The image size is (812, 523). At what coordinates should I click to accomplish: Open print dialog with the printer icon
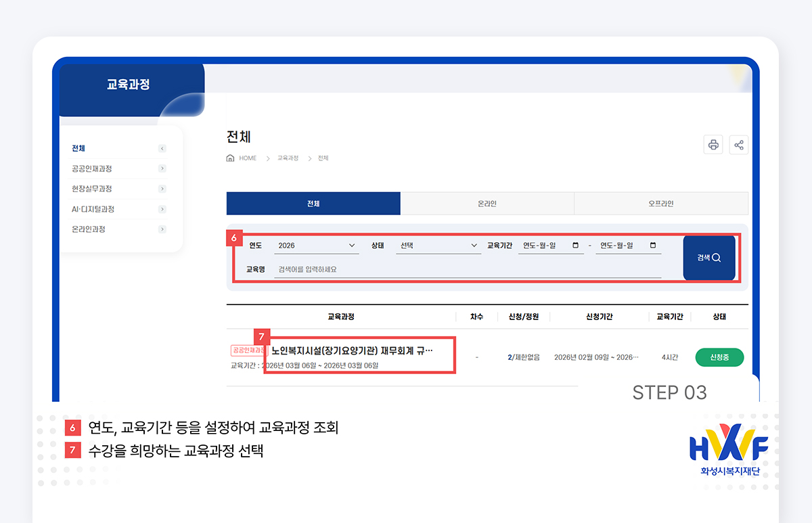(713, 144)
